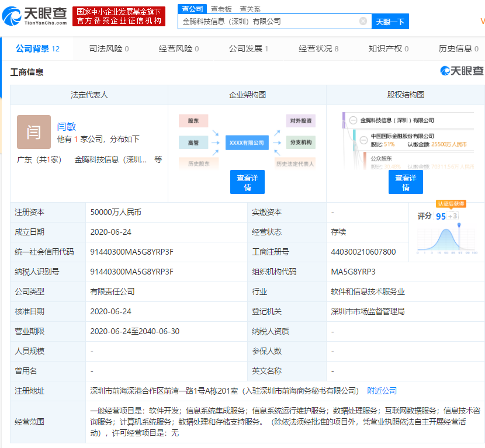Open the 知识产权 tab
The image size is (485, 448).
pos(389,48)
